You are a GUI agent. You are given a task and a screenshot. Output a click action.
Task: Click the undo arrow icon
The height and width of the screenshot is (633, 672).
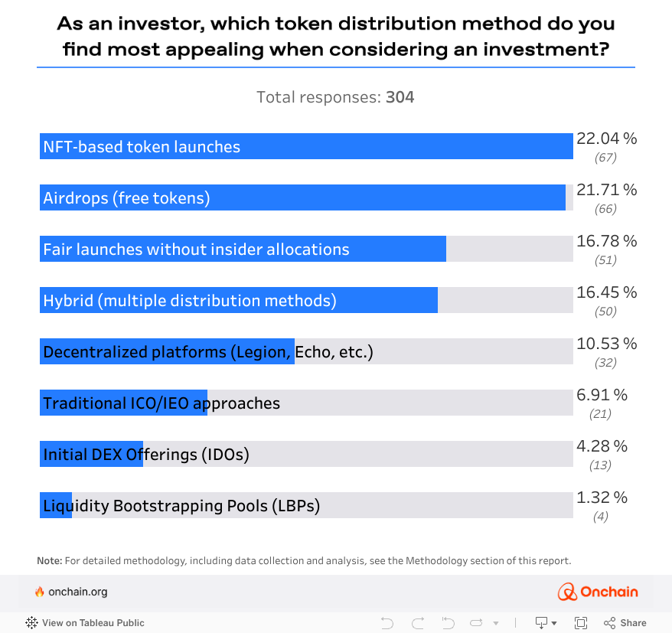click(x=387, y=623)
